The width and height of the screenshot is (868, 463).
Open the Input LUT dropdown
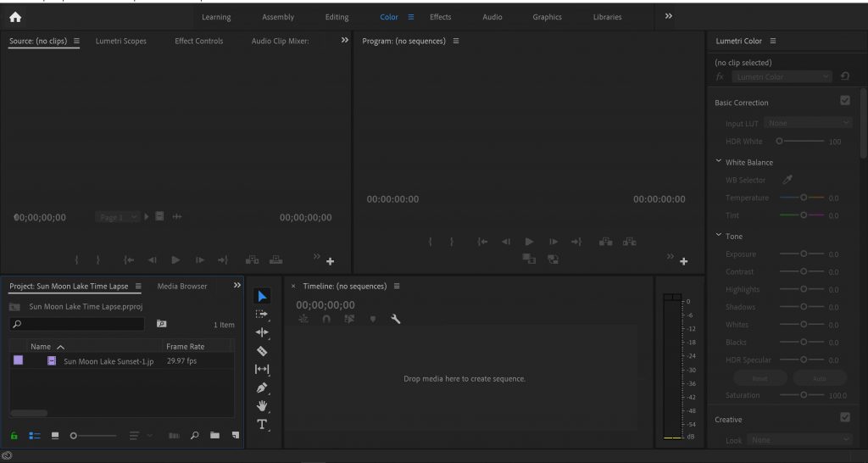point(808,123)
